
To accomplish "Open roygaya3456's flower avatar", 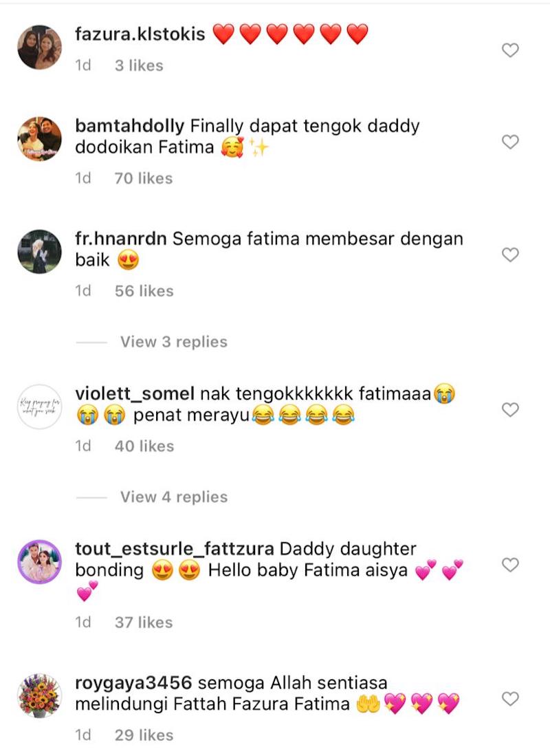I will pyautogui.click(x=39, y=695).
